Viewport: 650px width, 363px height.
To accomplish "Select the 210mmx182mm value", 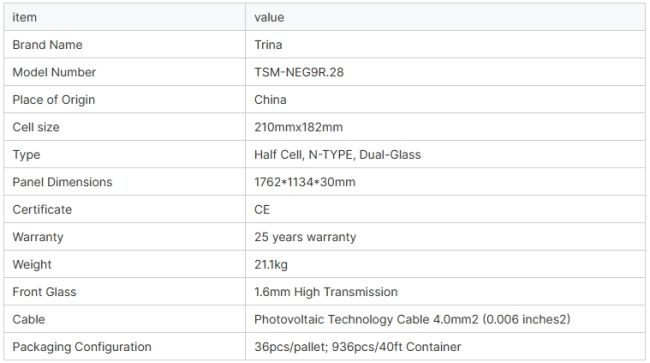I will pos(298,127).
